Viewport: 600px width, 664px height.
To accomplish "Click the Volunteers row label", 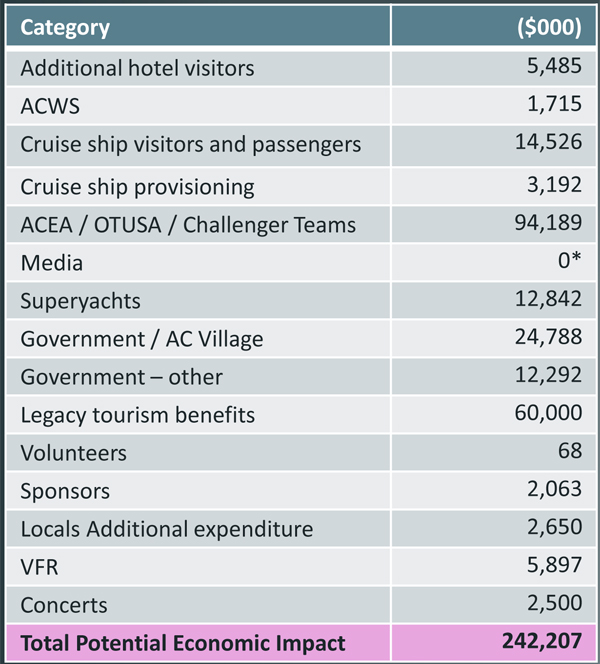I will [x=73, y=453].
